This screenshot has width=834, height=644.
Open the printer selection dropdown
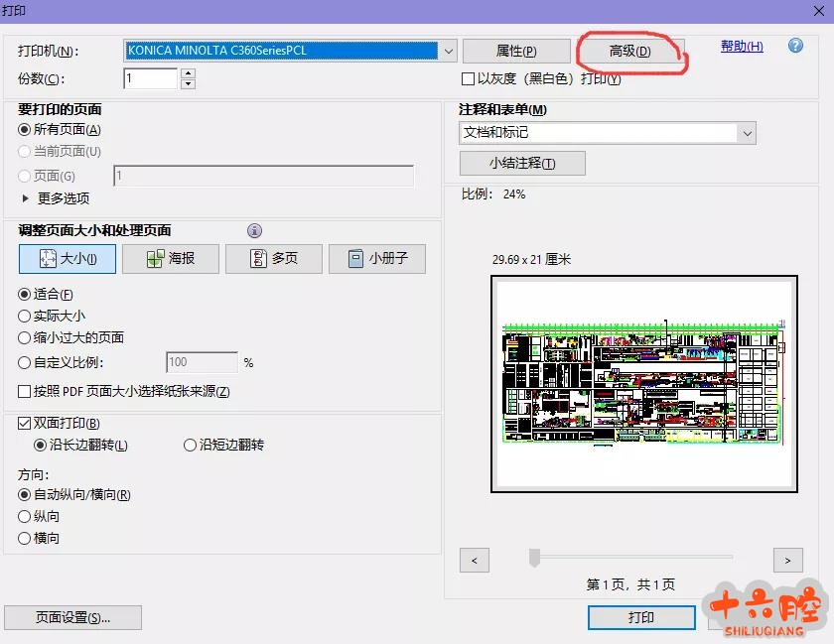(x=448, y=51)
